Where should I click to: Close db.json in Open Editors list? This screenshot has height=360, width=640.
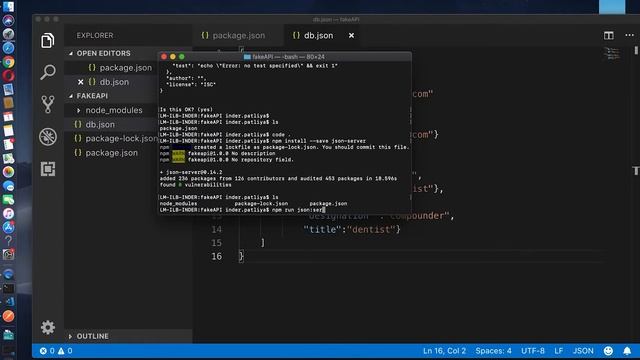(x=80, y=82)
